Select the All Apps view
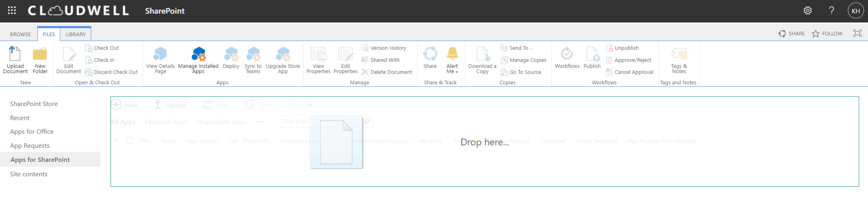The width and height of the screenshot is (868, 208). click(123, 122)
